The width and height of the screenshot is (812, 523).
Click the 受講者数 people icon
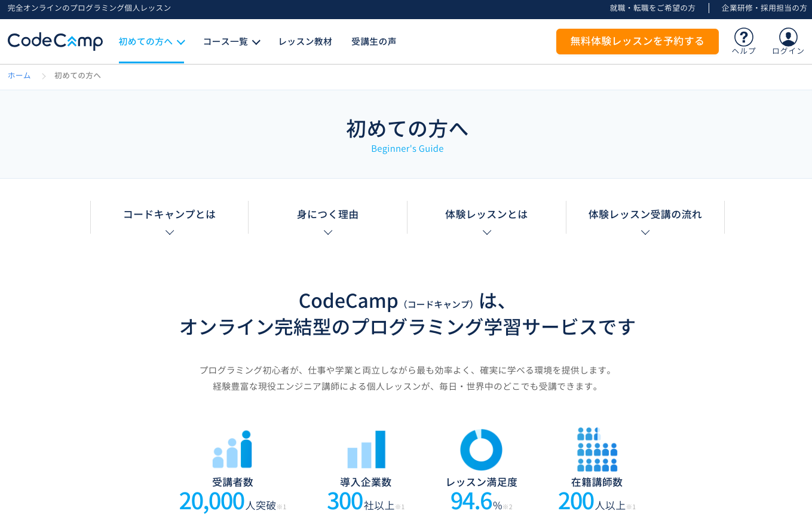coord(232,449)
